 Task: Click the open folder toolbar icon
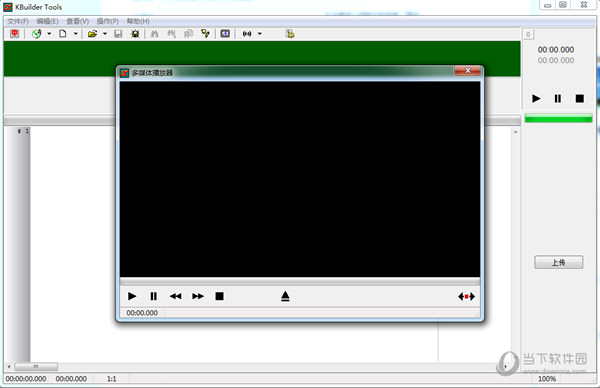(92, 34)
